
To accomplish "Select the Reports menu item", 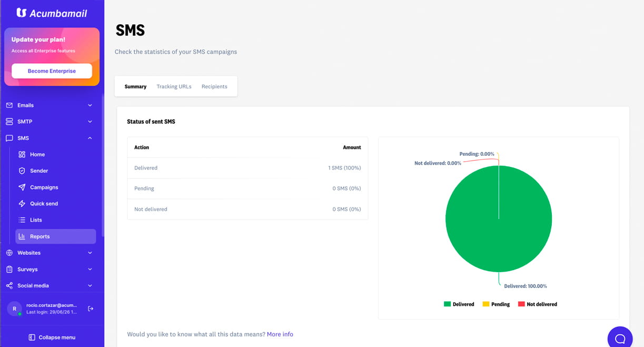I will [x=56, y=236].
